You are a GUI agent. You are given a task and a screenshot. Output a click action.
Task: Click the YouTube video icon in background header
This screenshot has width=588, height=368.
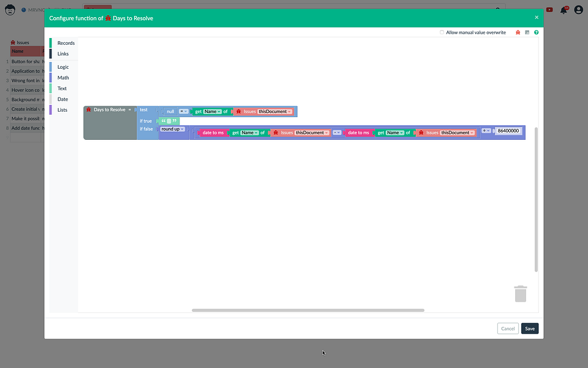(549, 10)
